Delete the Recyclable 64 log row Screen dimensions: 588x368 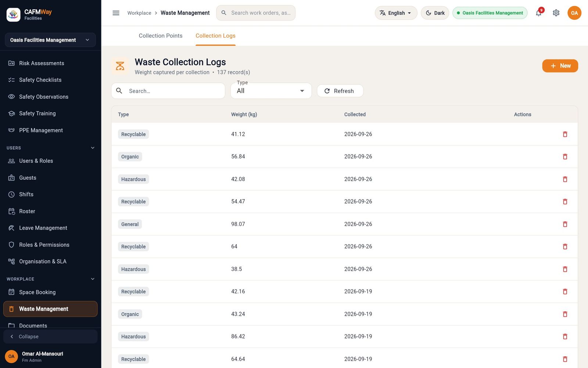point(565,247)
